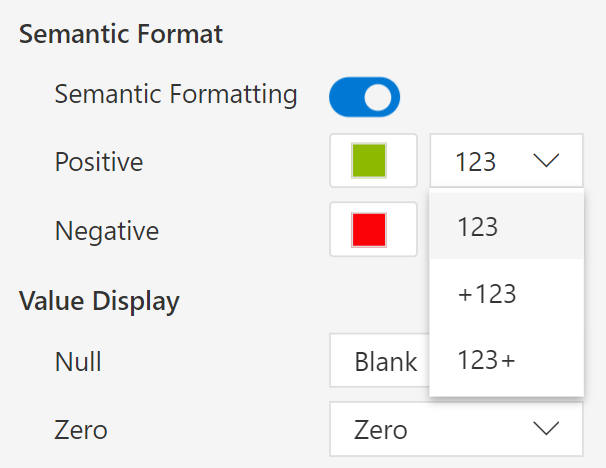Image resolution: width=606 pixels, height=468 pixels.
Task: Click the selected 123 value in Positive dropdown
Action: click(475, 161)
